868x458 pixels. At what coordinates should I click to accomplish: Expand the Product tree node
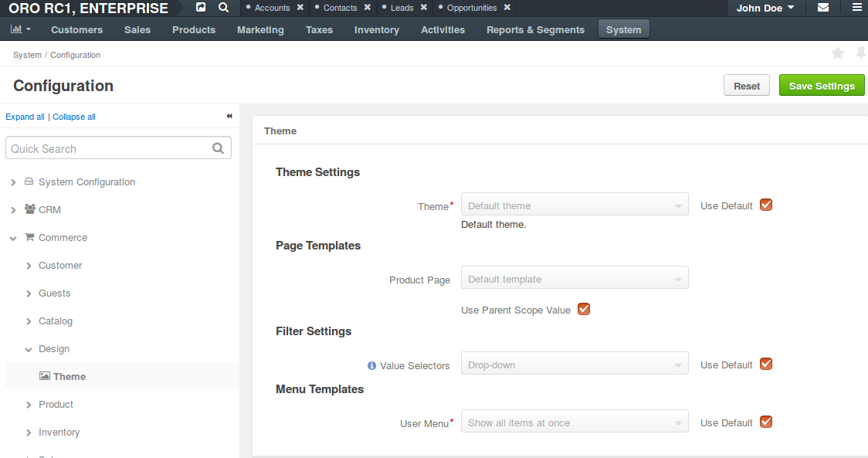click(29, 405)
